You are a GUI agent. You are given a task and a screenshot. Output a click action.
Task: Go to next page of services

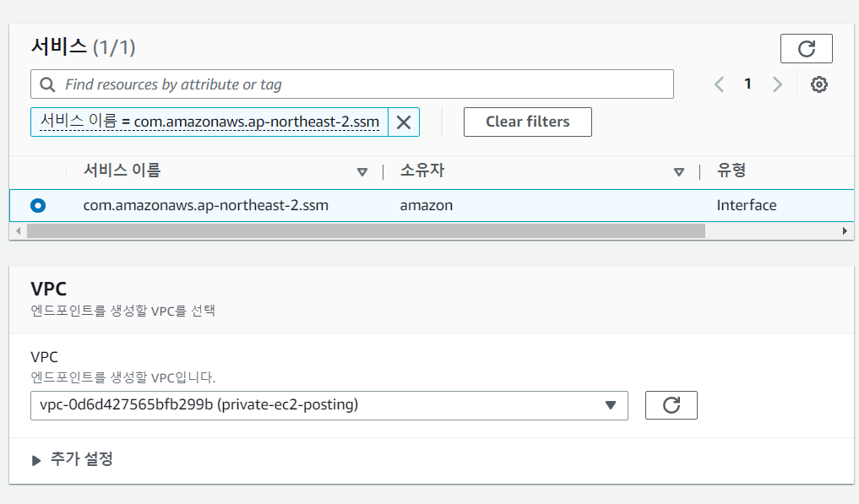[777, 84]
